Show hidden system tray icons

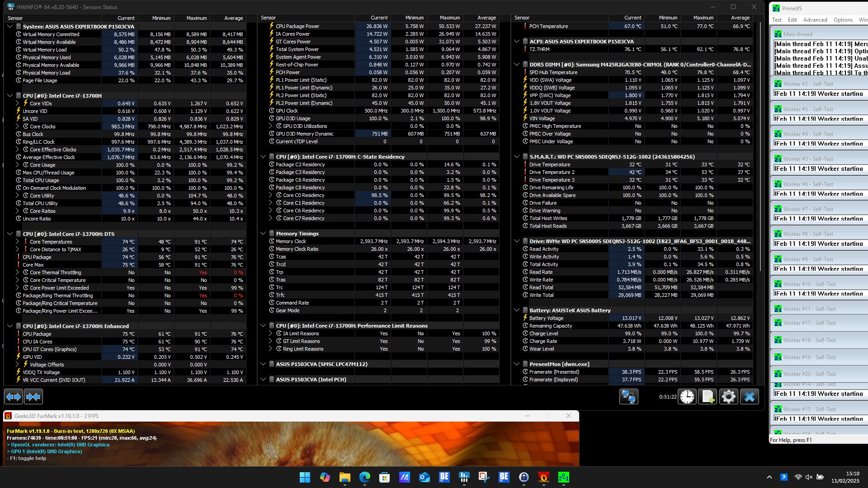[769, 477]
